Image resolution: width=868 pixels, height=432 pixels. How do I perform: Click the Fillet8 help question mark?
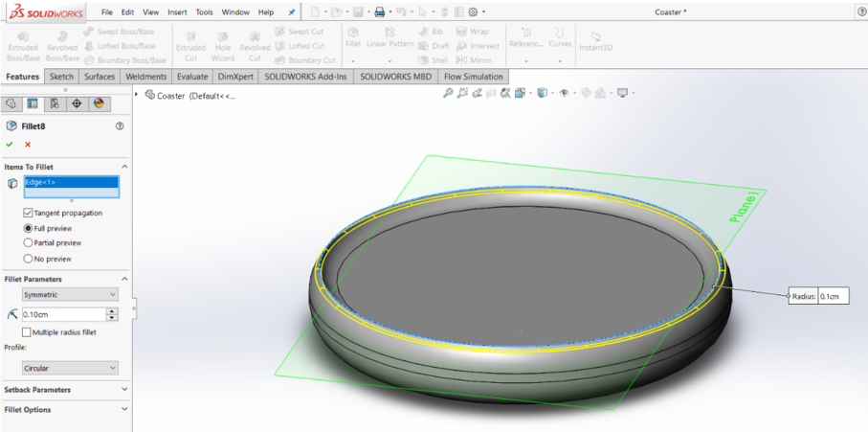pos(119,126)
